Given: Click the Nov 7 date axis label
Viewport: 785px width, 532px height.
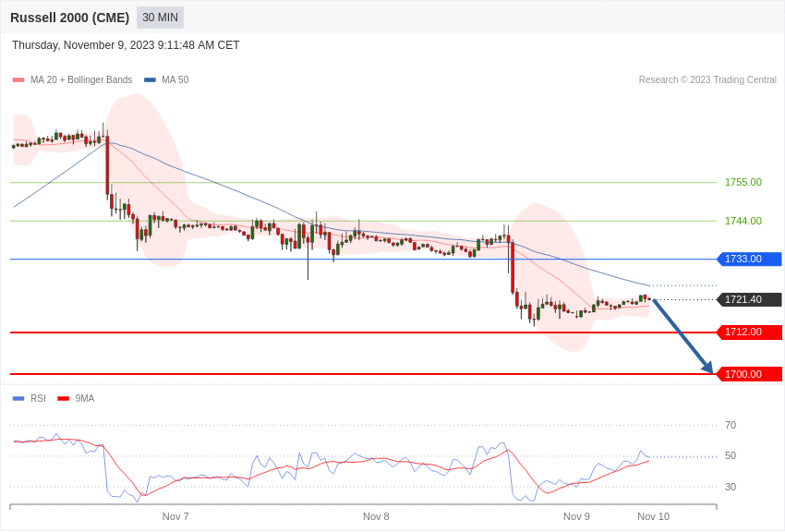Looking at the screenshot, I should tap(175, 516).
